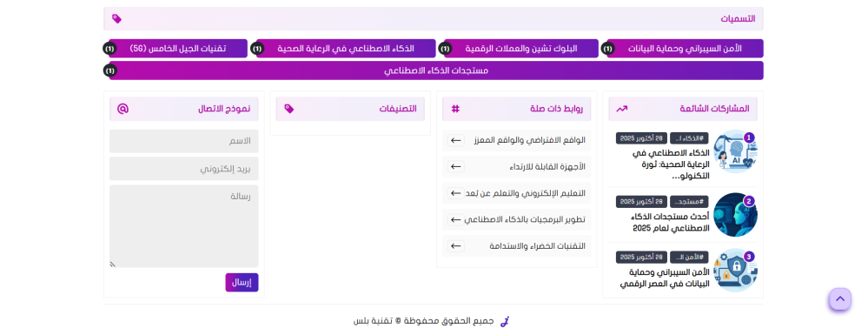Click the إرسال submit button

coord(242,282)
